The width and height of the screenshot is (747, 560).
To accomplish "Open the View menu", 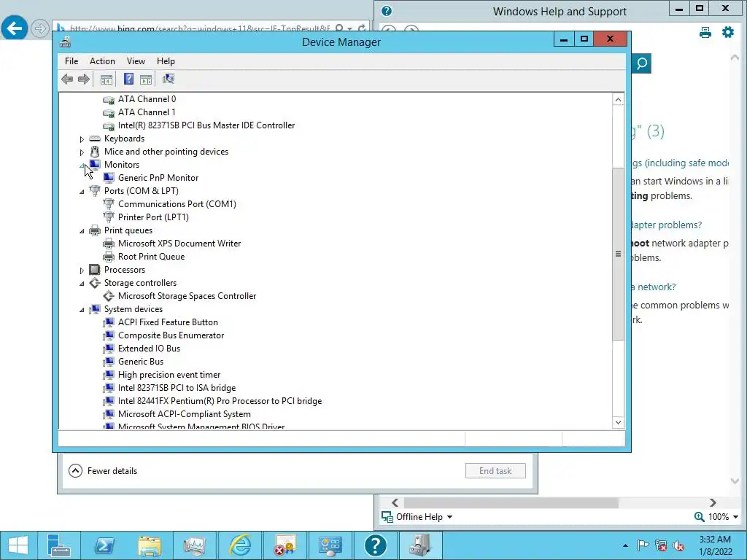I will tap(136, 61).
